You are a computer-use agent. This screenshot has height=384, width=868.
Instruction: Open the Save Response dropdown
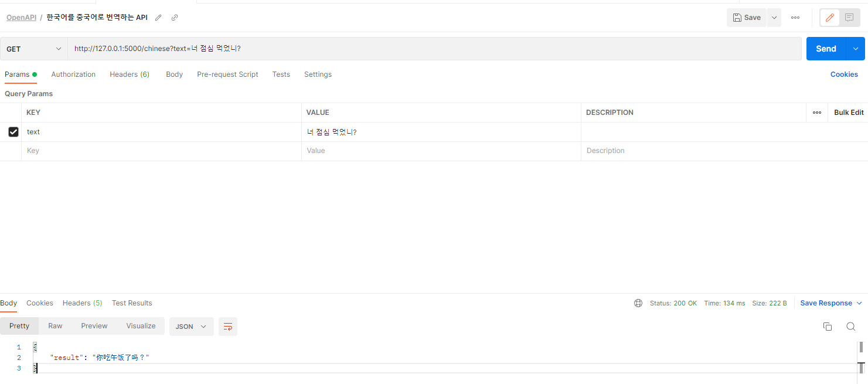[x=831, y=303]
